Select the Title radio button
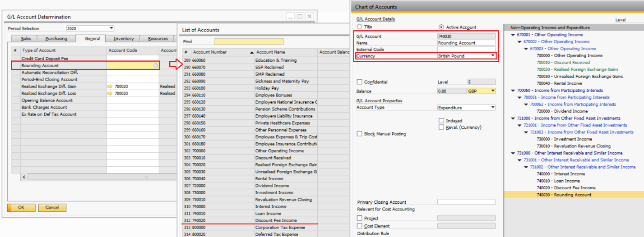This screenshot has width=644, height=237. tap(359, 27)
